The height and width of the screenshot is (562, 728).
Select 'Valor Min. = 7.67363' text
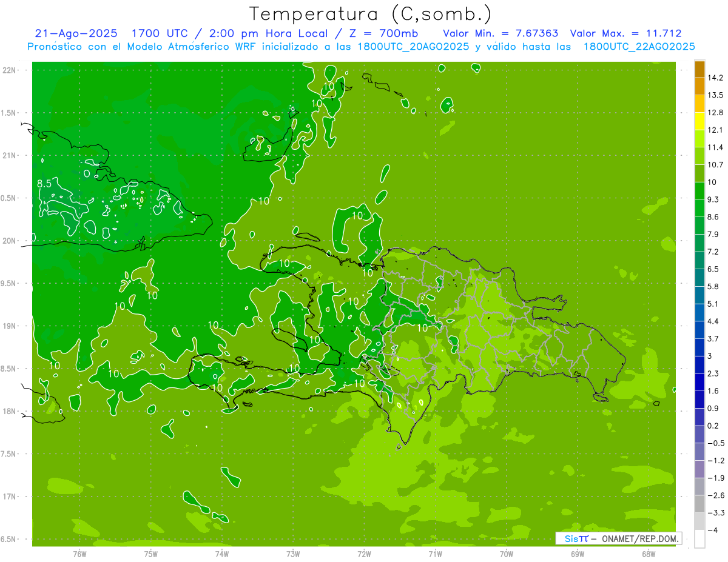[x=500, y=34]
